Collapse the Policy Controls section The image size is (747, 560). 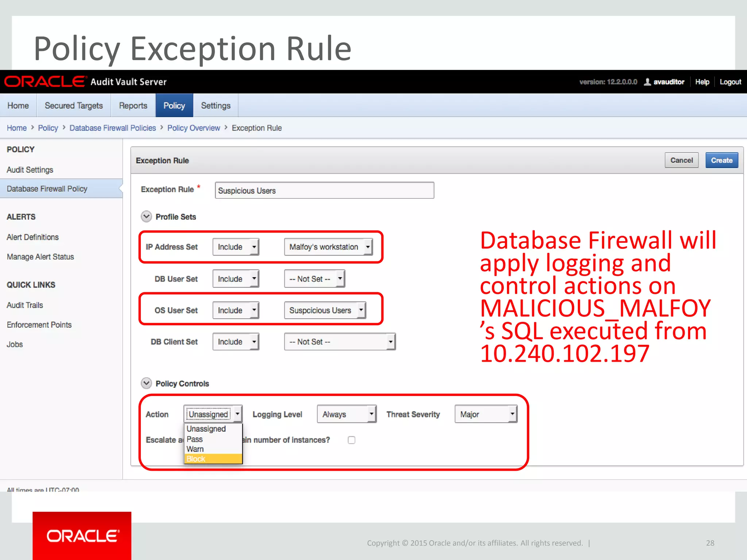(146, 383)
